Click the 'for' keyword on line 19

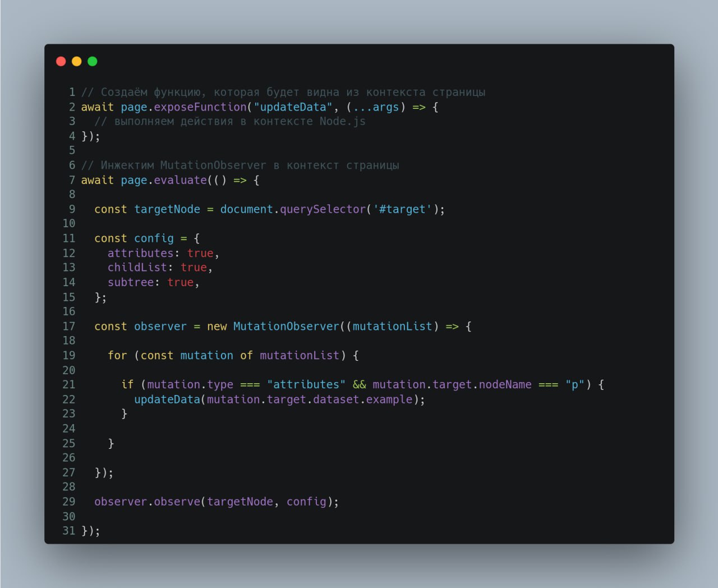coord(117,355)
